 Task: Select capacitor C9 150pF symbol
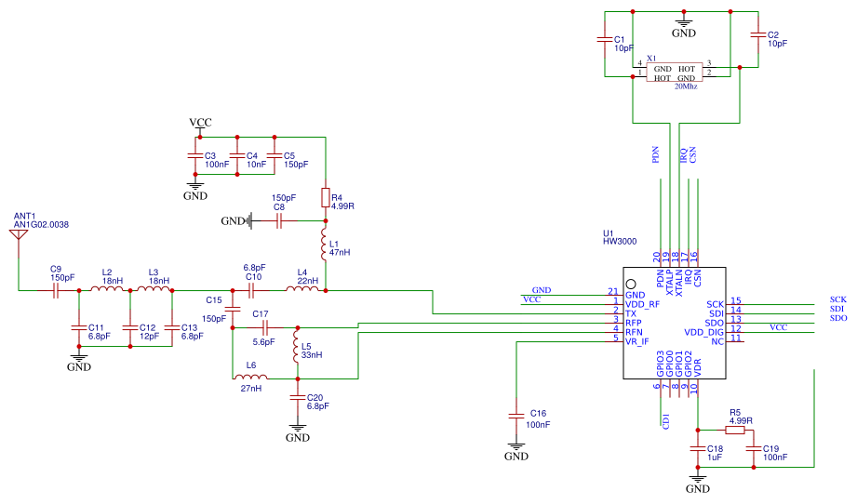tap(56, 290)
